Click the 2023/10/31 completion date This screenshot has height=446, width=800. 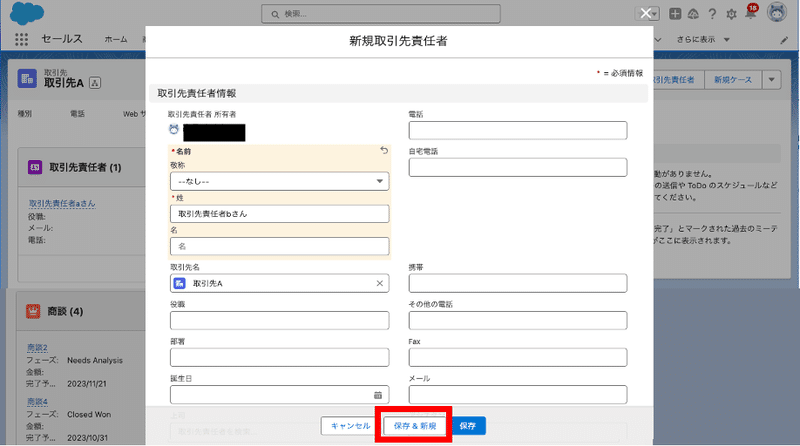(x=87, y=438)
